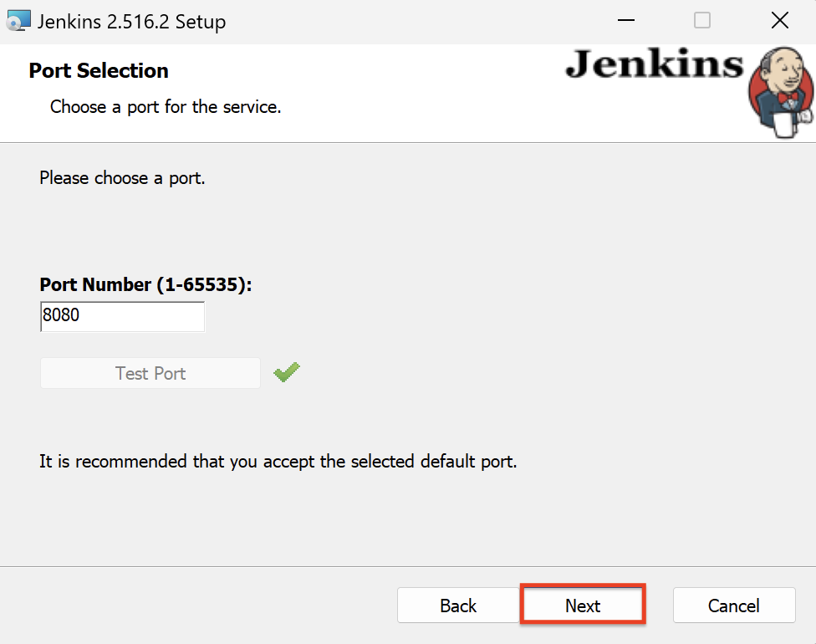The width and height of the screenshot is (816, 644).
Task: Close the Jenkins 2.516.2 Setup window
Action: [x=779, y=20]
